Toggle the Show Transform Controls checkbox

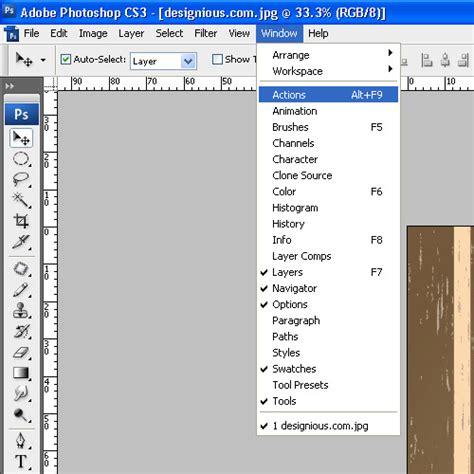point(217,60)
